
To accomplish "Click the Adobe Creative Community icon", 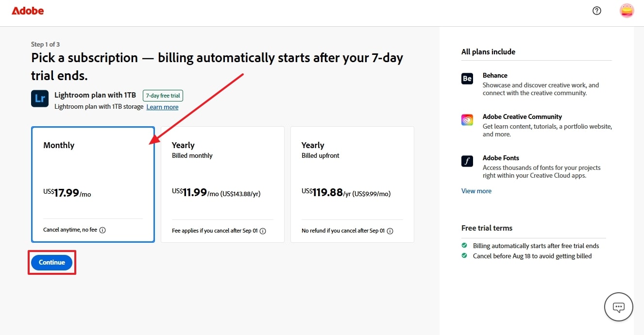I will tap(467, 120).
